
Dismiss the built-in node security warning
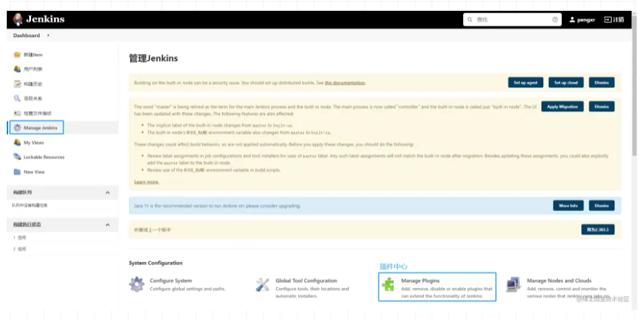click(x=601, y=82)
